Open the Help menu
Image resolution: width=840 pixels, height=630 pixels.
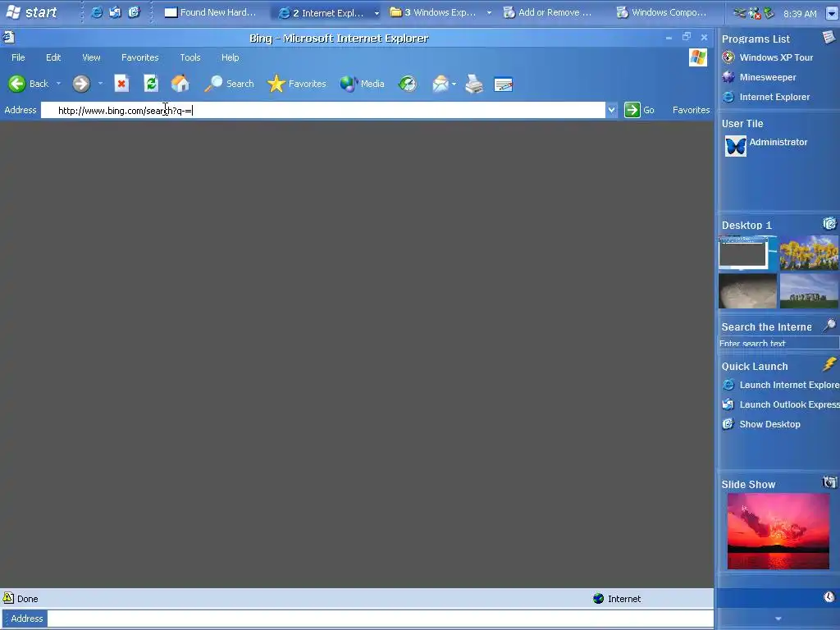(231, 57)
